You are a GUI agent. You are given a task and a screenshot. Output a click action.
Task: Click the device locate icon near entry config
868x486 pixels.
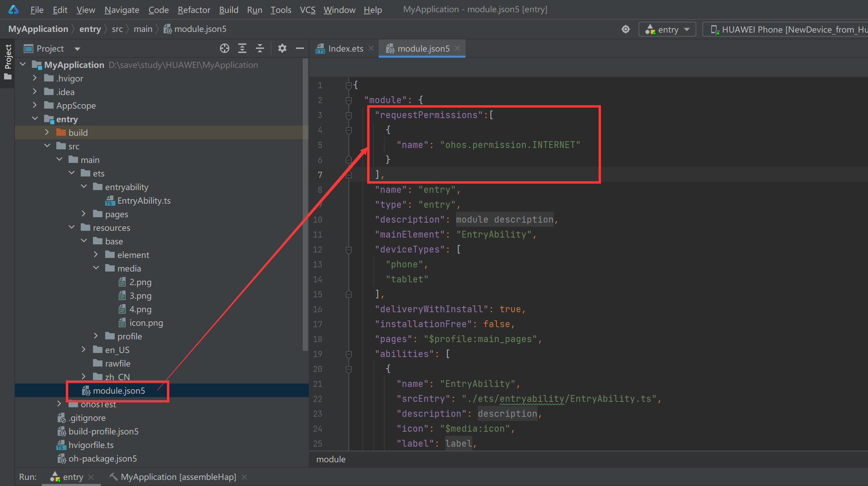pos(625,30)
